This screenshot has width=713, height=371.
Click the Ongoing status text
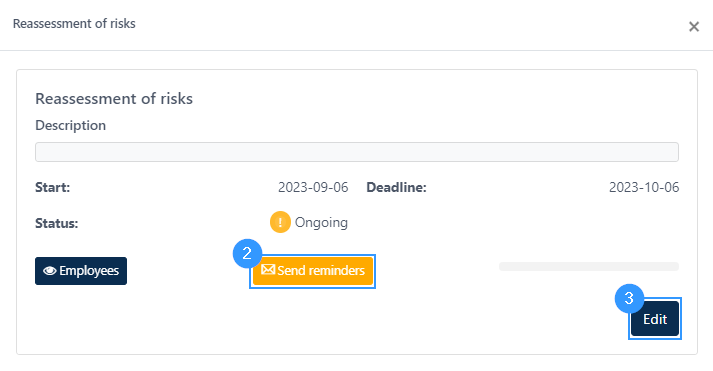(x=321, y=222)
